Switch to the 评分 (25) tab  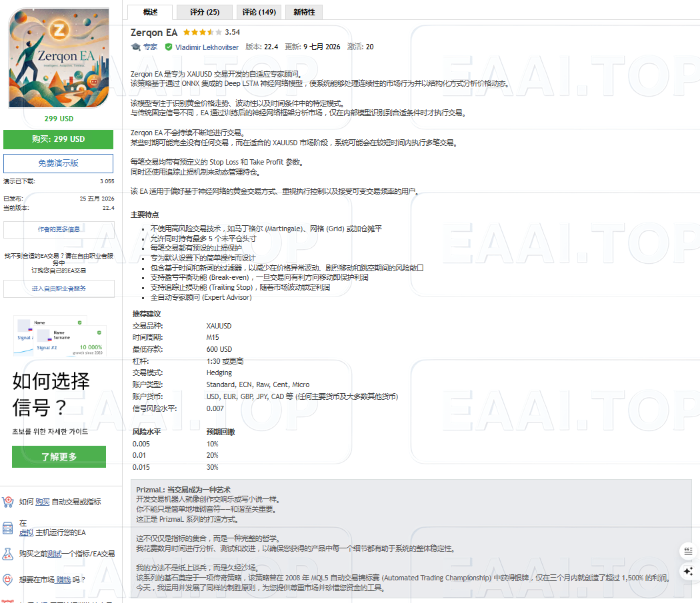pyautogui.click(x=205, y=12)
